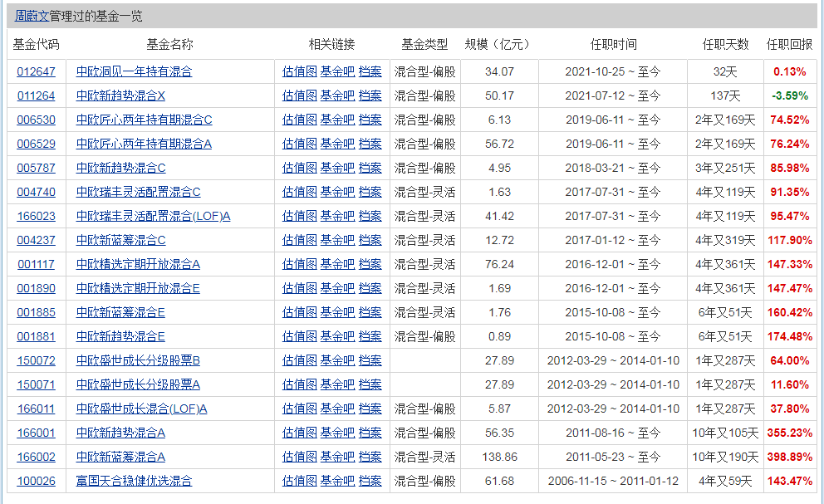Image resolution: width=824 pixels, height=504 pixels.
Task: Open 档案 for fund 001117
Action: pos(370,264)
